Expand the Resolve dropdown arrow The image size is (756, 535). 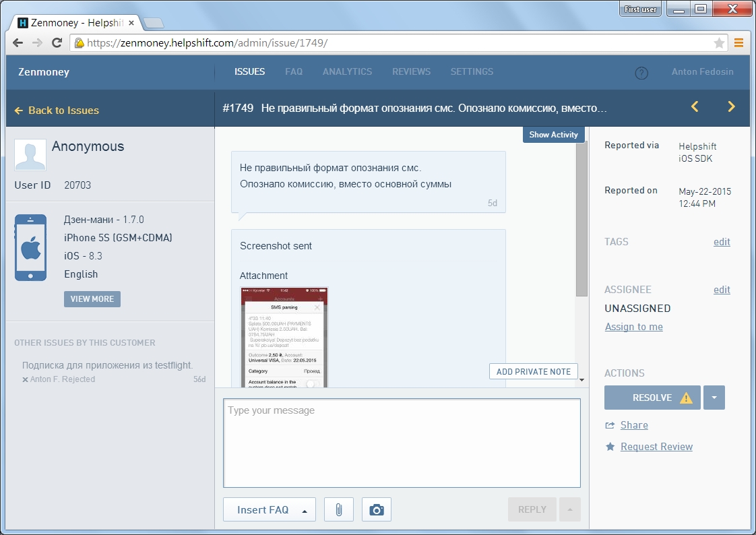(x=714, y=398)
